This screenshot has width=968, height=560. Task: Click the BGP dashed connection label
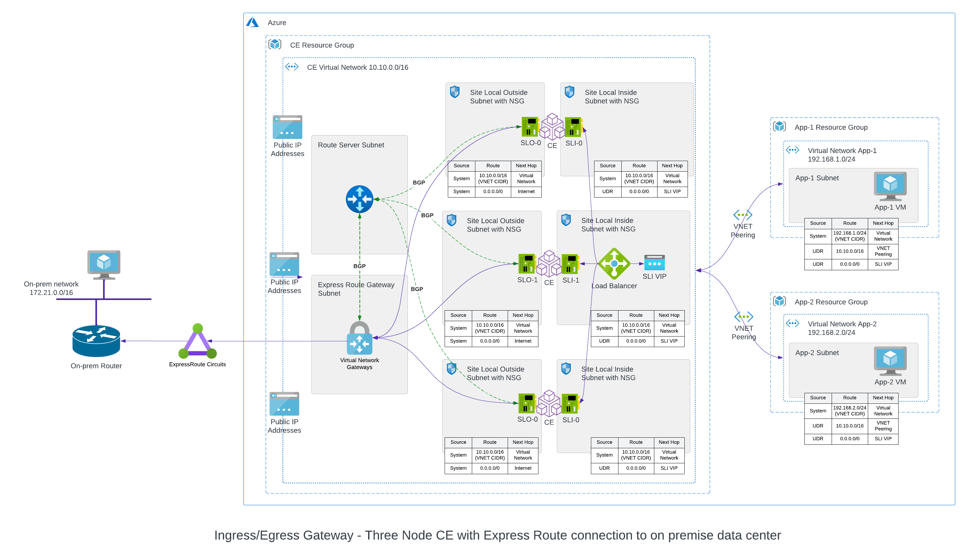(x=418, y=183)
